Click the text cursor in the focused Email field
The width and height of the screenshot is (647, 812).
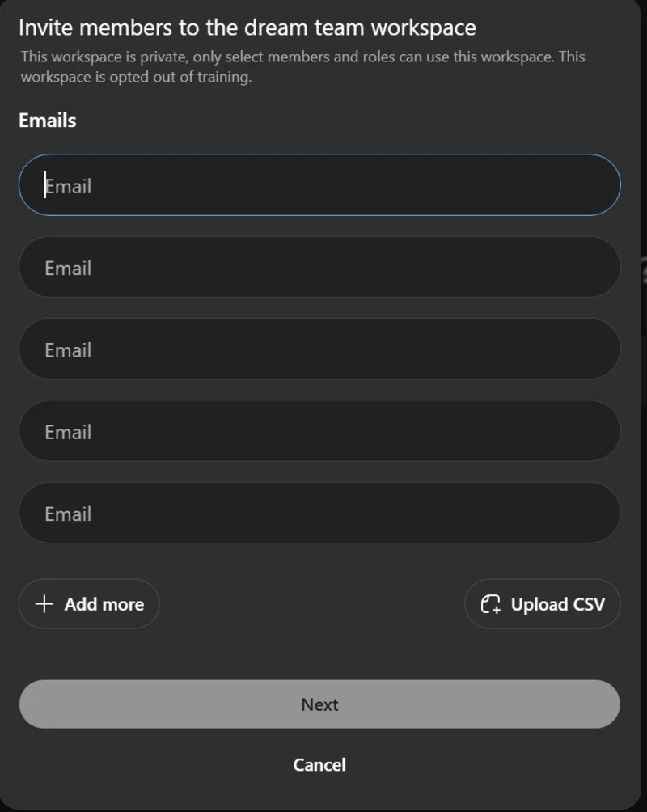[46, 185]
